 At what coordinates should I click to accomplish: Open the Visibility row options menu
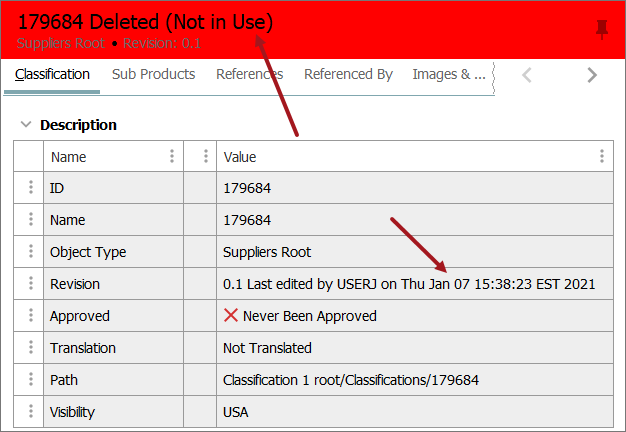coord(31,412)
